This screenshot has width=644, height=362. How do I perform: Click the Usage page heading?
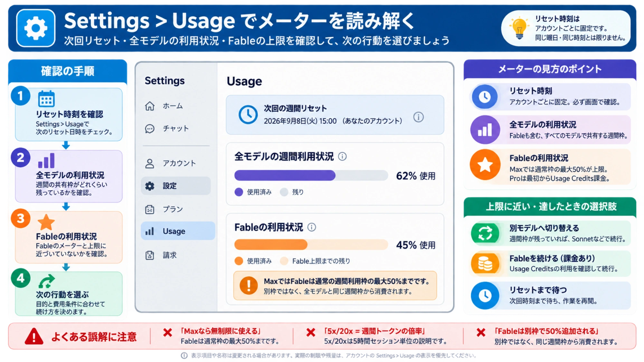click(x=244, y=81)
